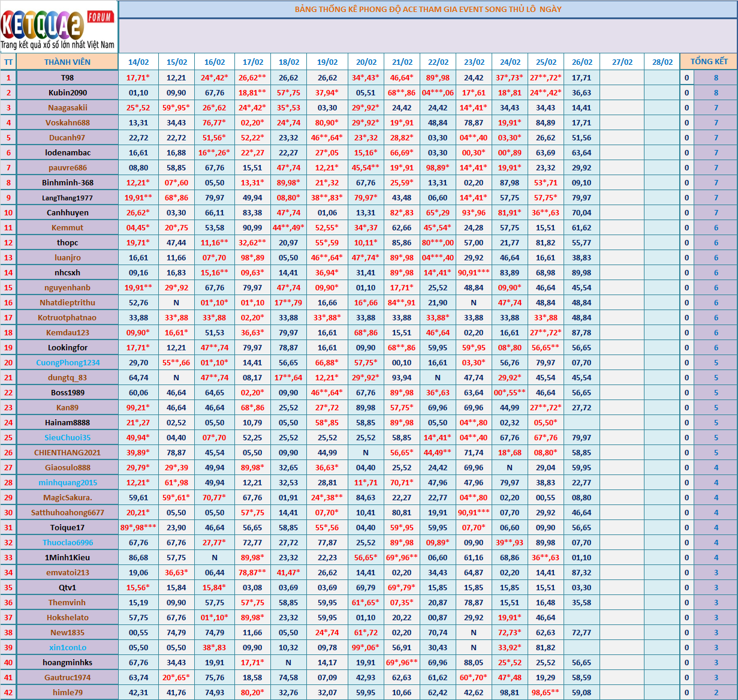Select the member 'MagicSakura.'

[67, 497]
